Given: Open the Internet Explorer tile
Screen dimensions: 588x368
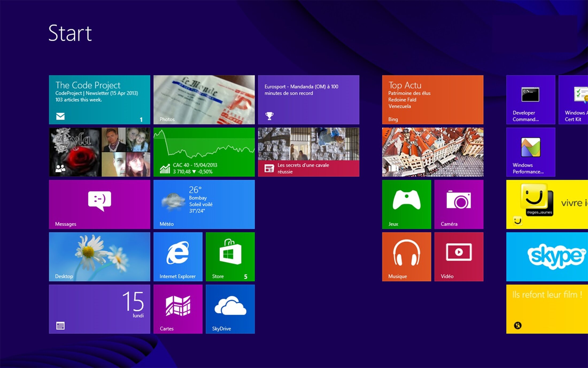Looking at the screenshot, I should point(178,256).
